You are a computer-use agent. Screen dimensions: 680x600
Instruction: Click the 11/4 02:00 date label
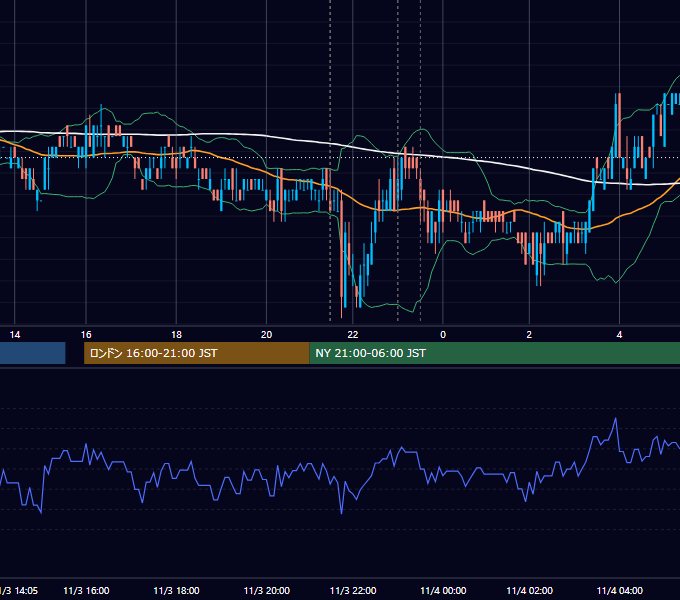(530, 590)
